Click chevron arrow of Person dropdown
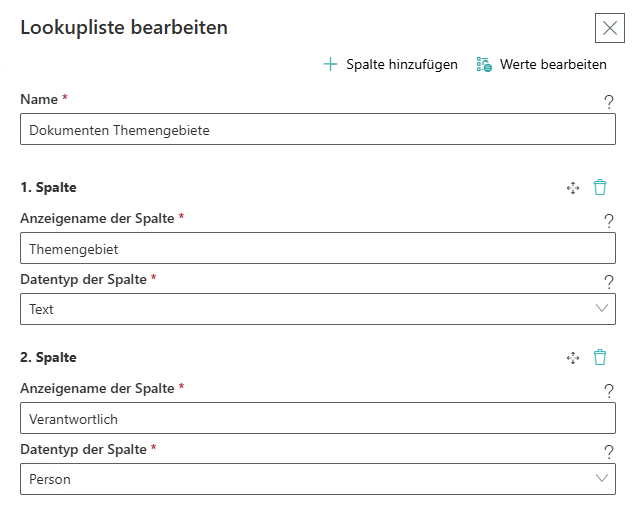The image size is (633, 527). 602,479
